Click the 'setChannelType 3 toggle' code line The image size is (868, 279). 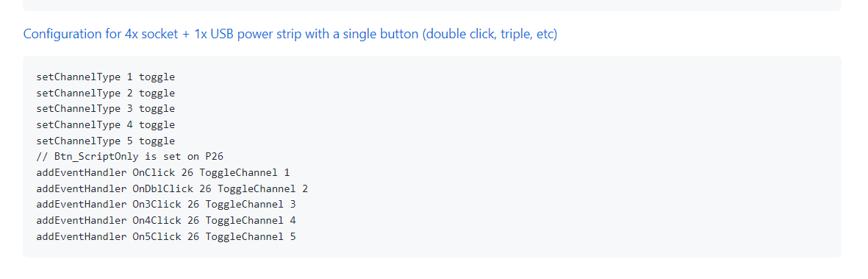click(105, 109)
